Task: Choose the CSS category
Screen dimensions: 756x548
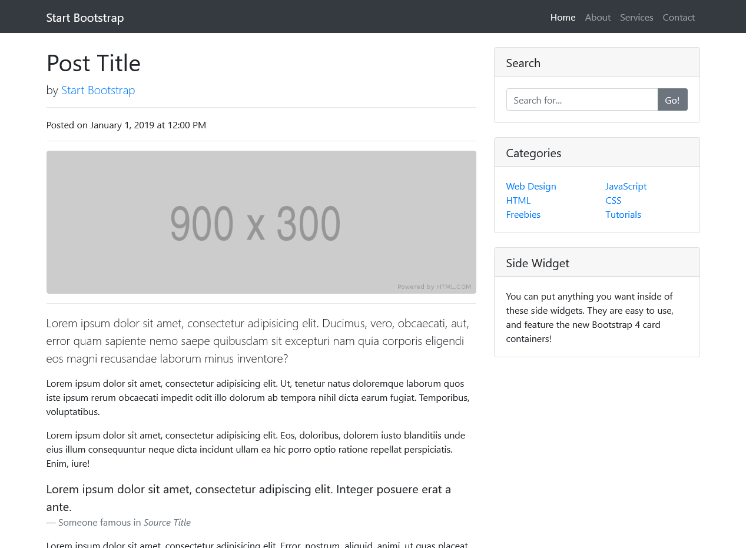Action: click(613, 200)
